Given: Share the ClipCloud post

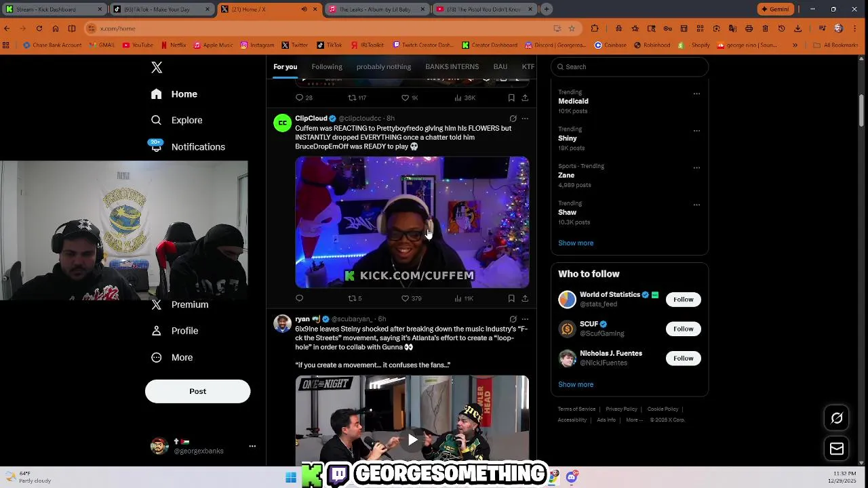Looking at the screenshot, I should [x=525, y=298].
